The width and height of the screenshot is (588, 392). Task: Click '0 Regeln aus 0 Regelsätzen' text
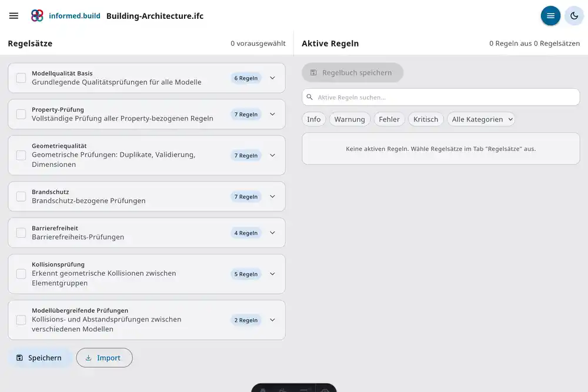click(x=534, y=43)
